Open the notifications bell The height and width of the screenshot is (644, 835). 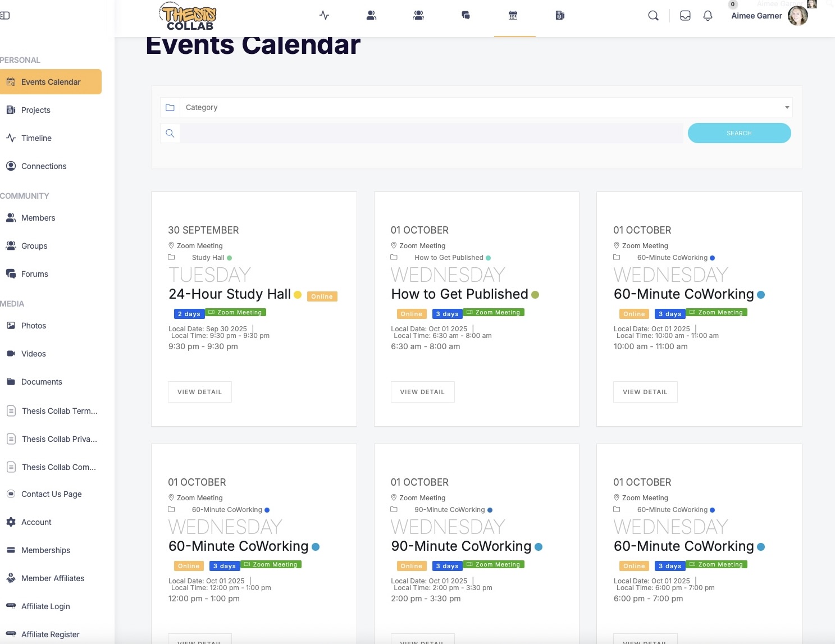coord(708,16)
